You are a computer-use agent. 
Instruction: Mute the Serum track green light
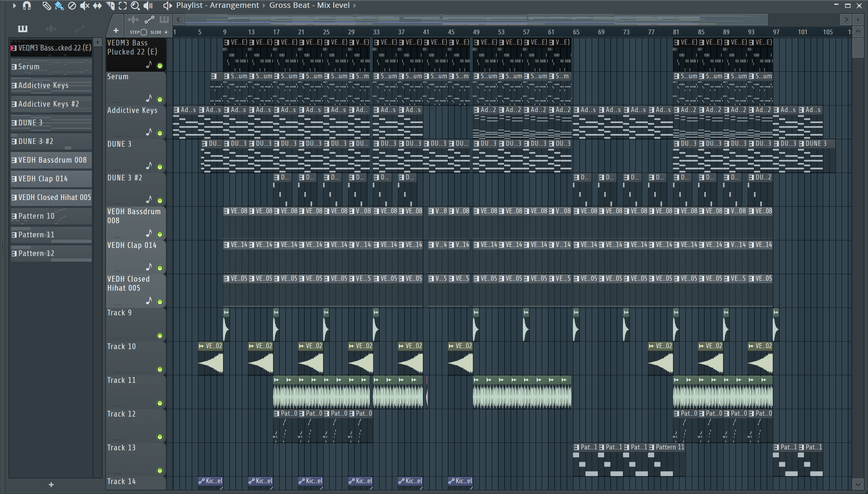(x=159, y=99)
